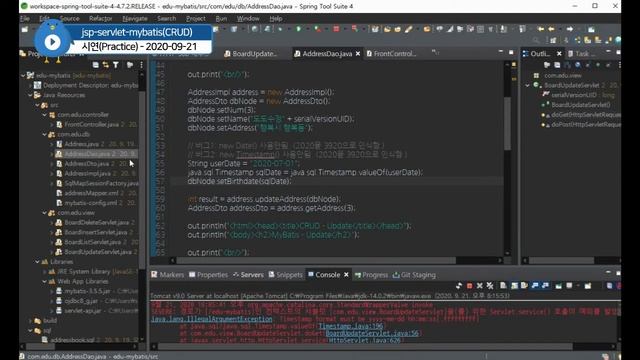Switch to Servers tab in bottom panel
Screen dimensions: 640x360
click(248, 275)
